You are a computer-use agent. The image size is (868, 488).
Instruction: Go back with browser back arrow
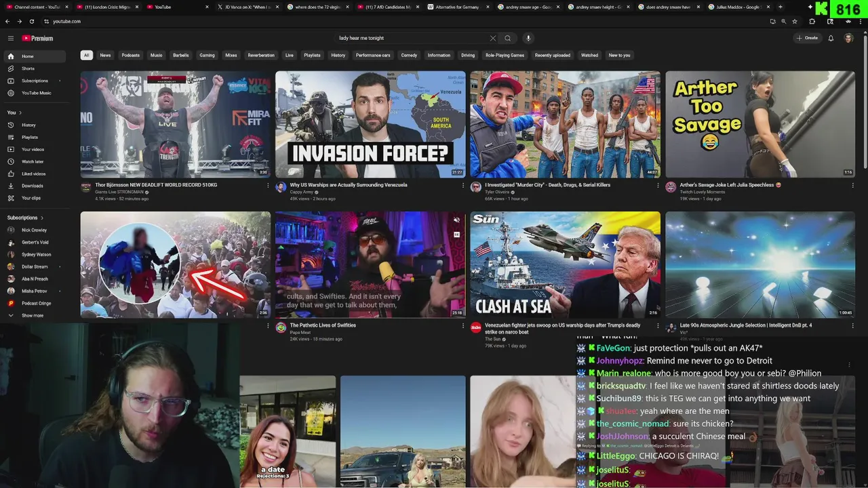[7, 21]
